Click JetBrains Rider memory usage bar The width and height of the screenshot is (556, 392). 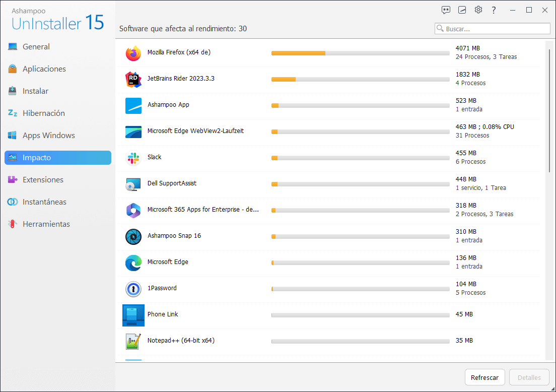360,80
